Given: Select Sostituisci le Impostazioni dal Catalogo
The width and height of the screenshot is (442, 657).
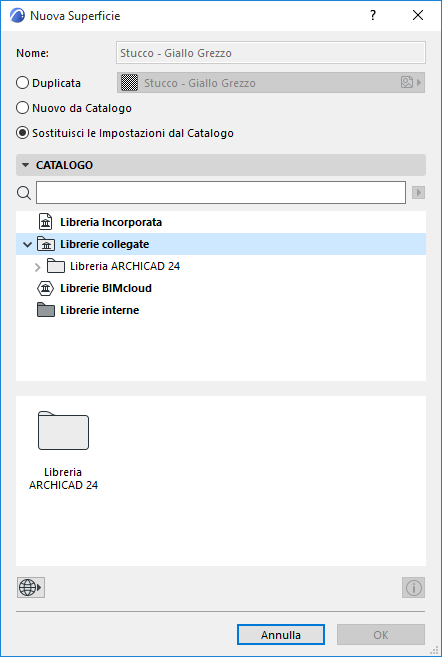Looking at the screenshot, I should [x=22, y=133].
